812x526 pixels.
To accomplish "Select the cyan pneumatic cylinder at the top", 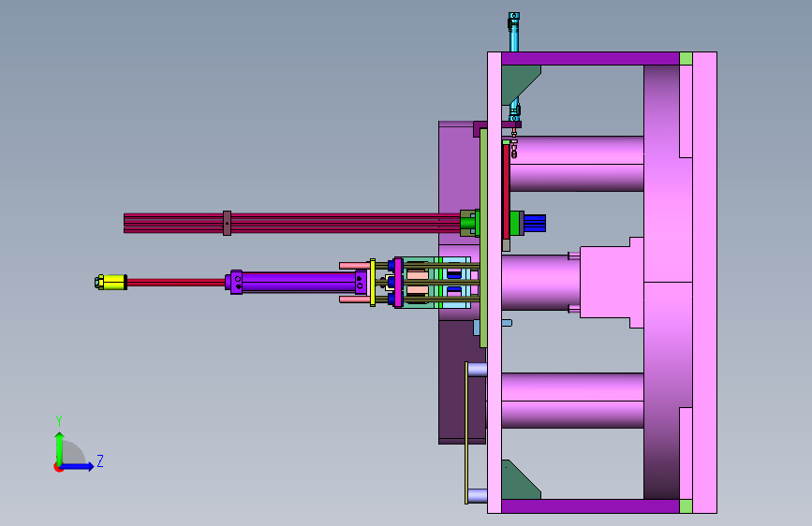I will tap(514, 33).
